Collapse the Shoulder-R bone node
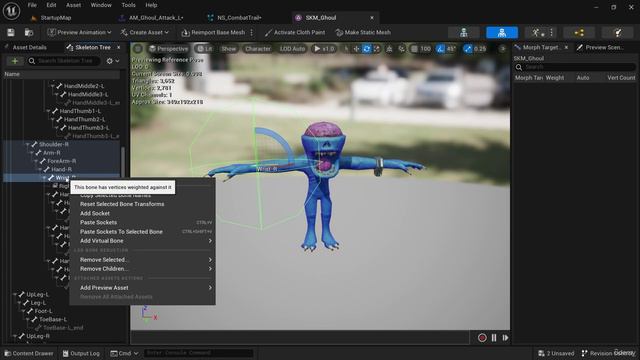This screenshot has width=640, height=360. pos(27,144)
